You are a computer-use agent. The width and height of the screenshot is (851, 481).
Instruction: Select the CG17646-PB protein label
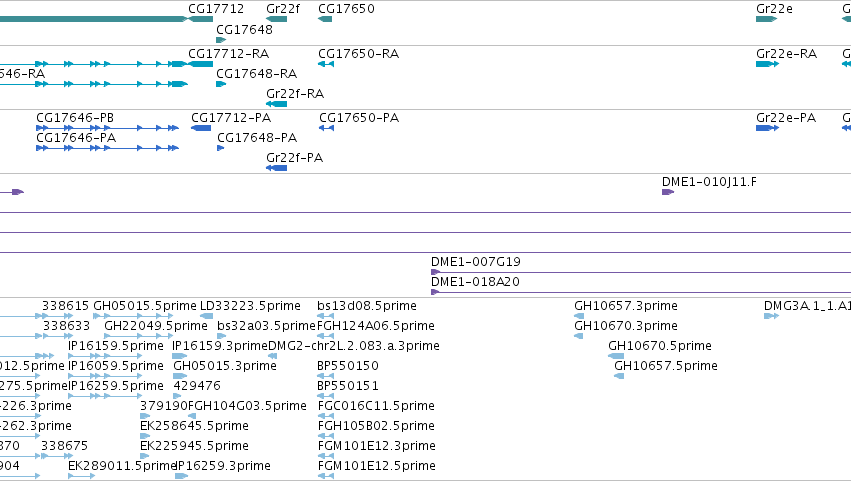[x=75, y=118]
